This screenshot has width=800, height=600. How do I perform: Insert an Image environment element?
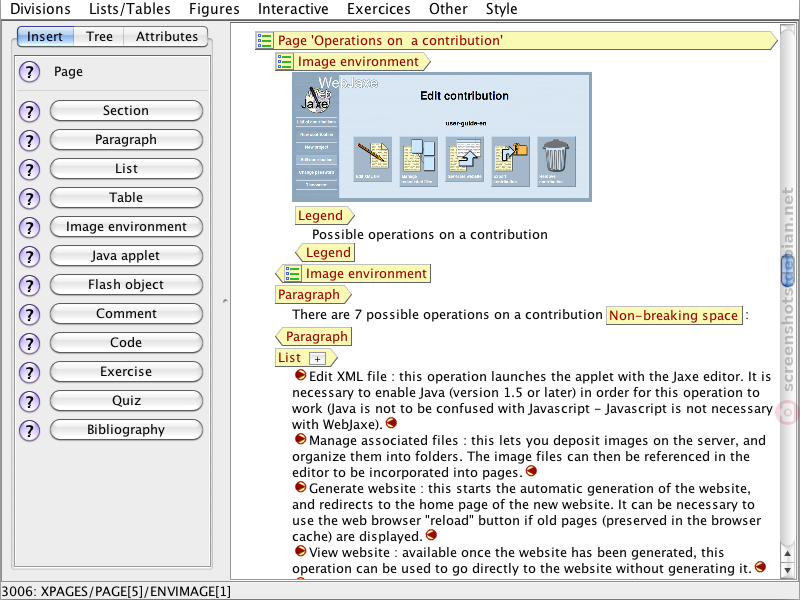[126, 227]
